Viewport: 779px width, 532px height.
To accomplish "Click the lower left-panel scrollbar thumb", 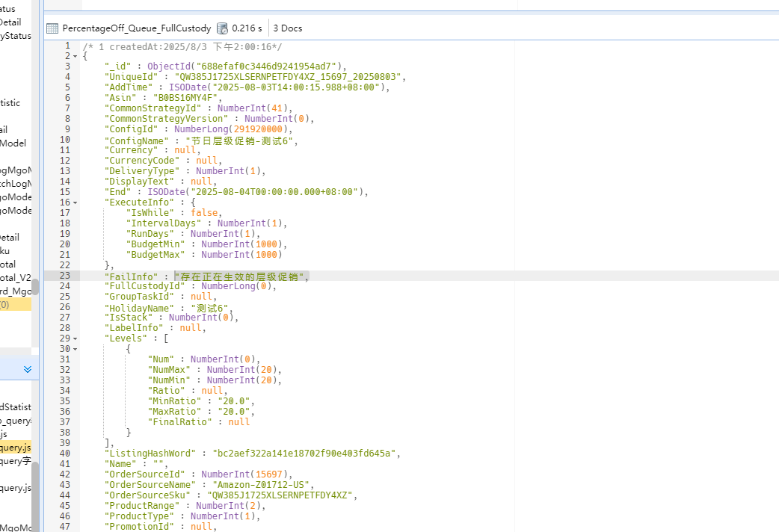I will [x=35, y=497].
